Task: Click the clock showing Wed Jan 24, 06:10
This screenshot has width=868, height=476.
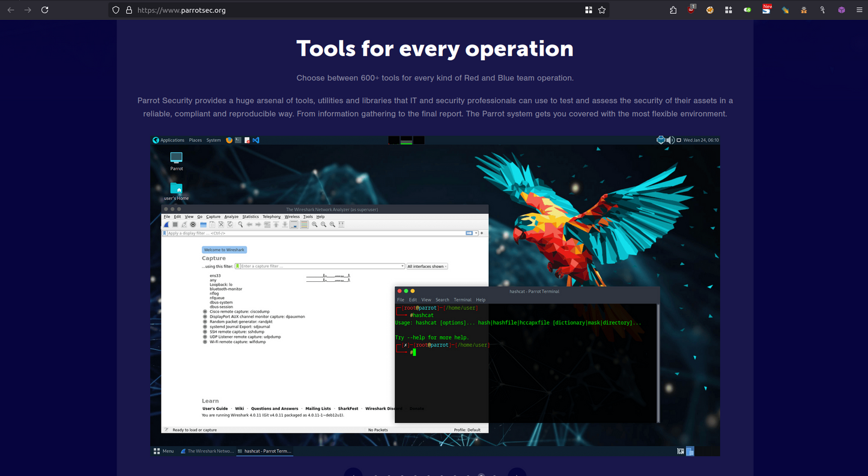Action: (x=701, y=140)
